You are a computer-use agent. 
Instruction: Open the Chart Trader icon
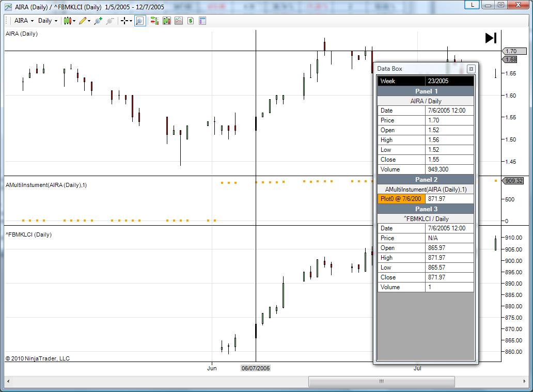tap(154, 21)
